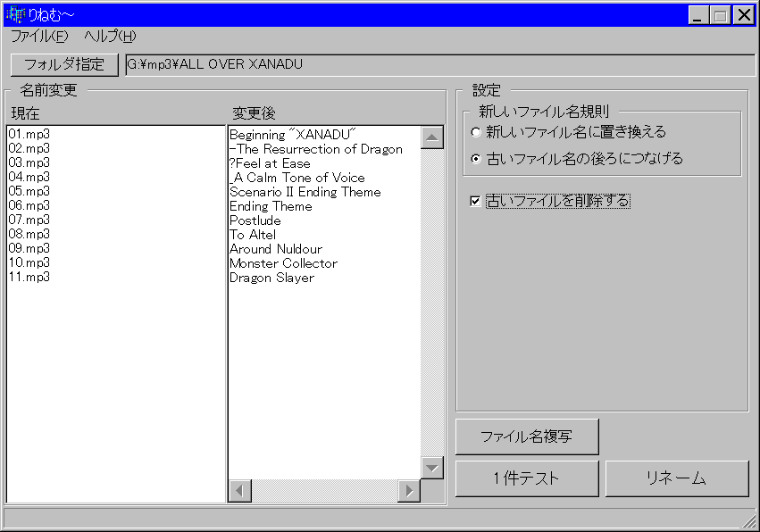The height and width of the screenshot is (532, 760).
Task: Select 新しいファイル名に置き換える radio option
Action: (x=569, y=132)
